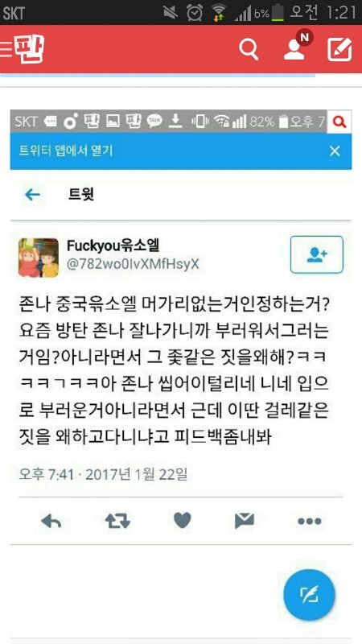This screenshot has width=362, height=644.
Task: Like the tweet with heart icon
Action: [183, 521]
